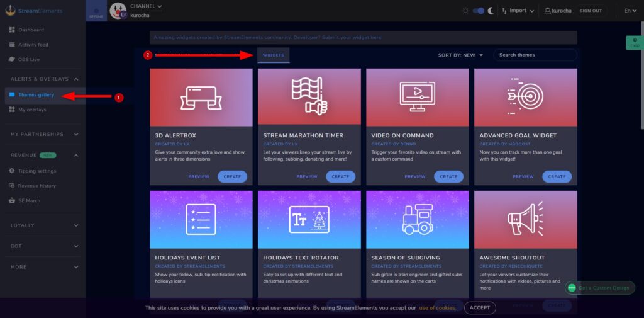Accept the cookies notice
Image resolution: width=644 pixels, height=318 pixels.
tap(480, 308)
